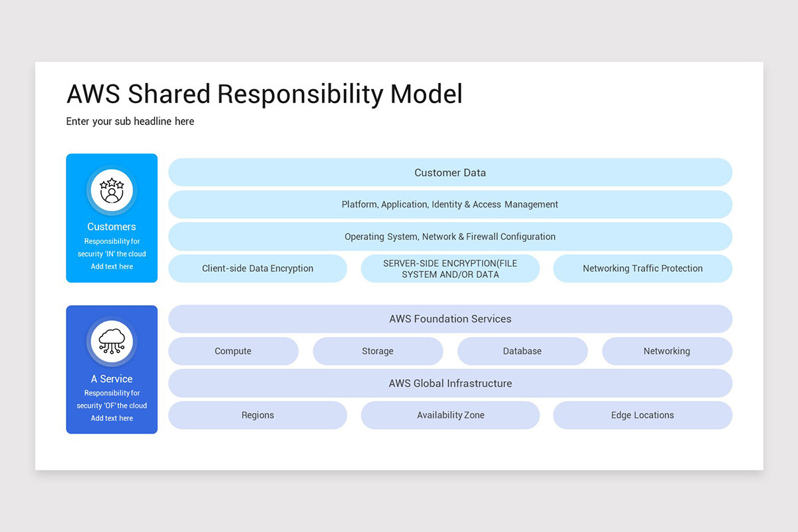Screen dimensions: 798x532
Task: Click the AWS Global Infrastructure bar
Action: pyautogui.click(x=450, y=383)
